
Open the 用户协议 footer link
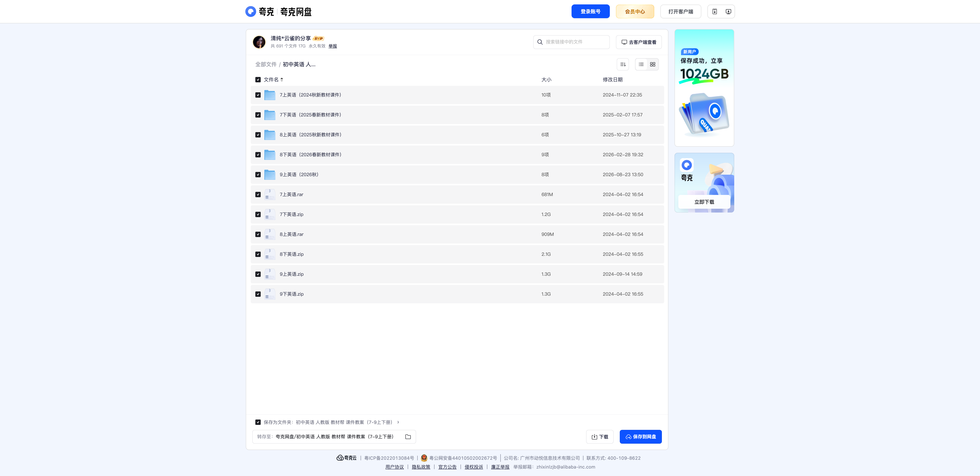click(394, 467)
